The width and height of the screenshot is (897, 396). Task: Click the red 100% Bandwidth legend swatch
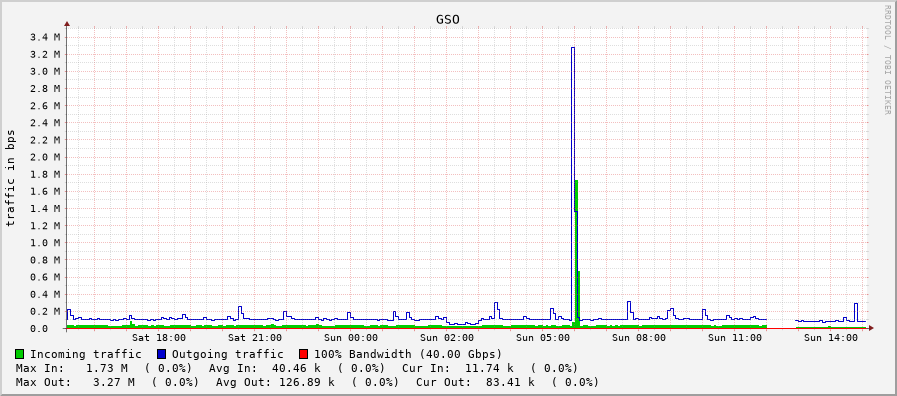[304, 354]
